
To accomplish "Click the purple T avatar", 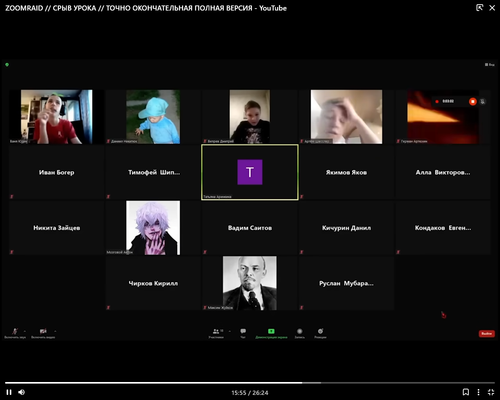I will 250,172.
